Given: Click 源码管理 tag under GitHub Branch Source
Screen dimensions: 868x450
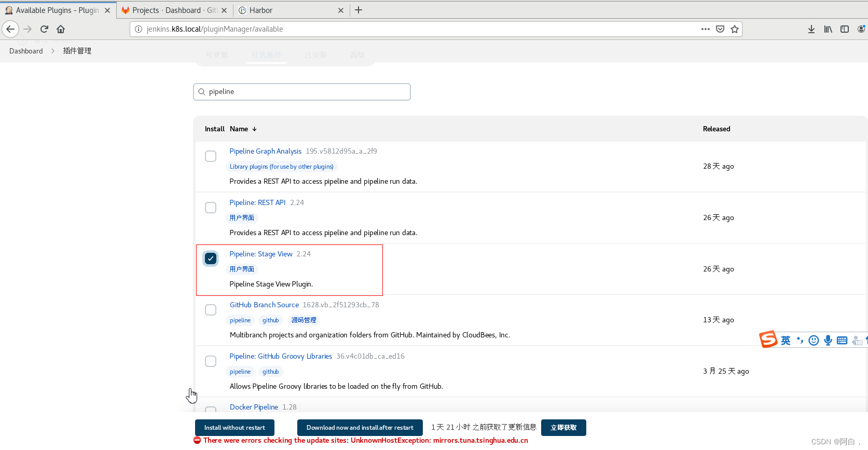Looking at the screenshot, I should [304, 320].
